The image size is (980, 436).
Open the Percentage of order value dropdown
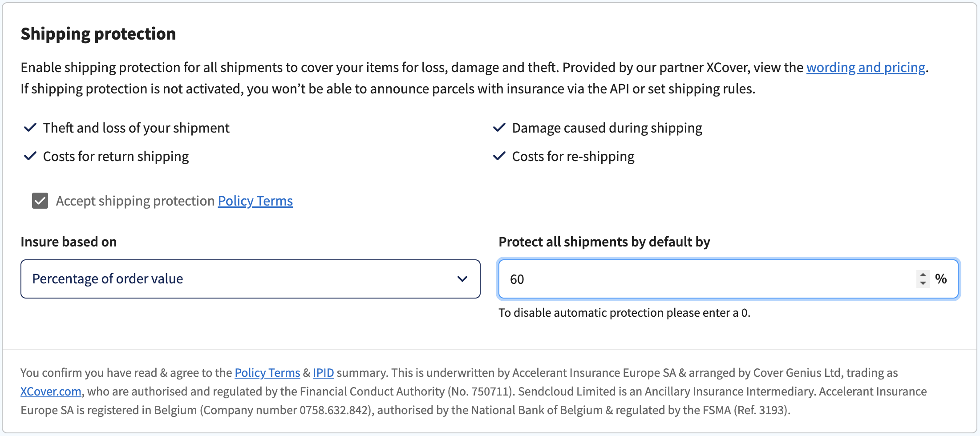click(x=250, y=279)
